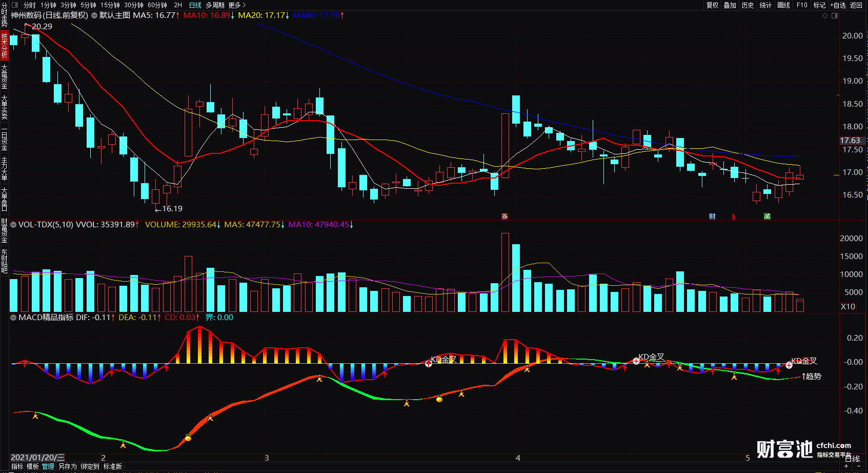The height and width of the screenshot is (473, 868).
Task: Select the 30分钟 period
Action: point(134,5)
